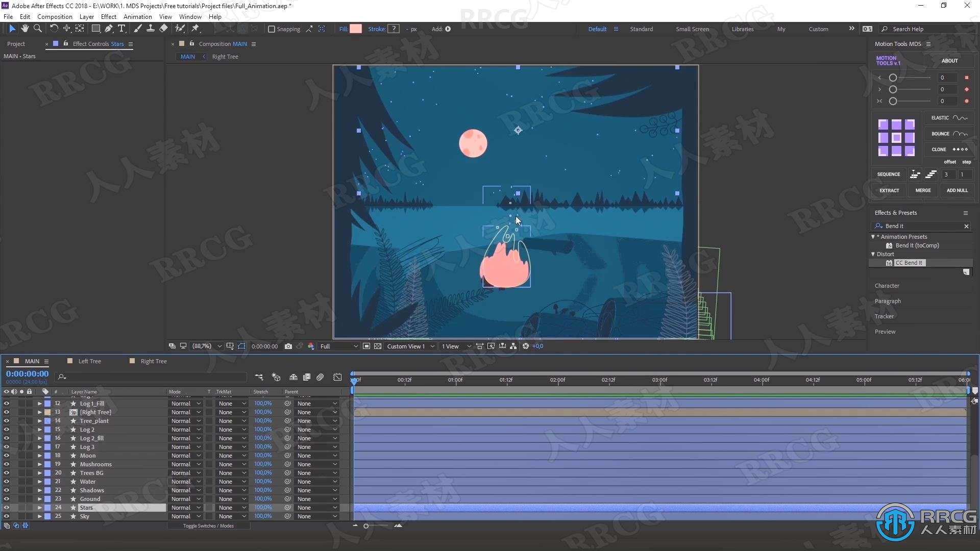Screen dimensions: 980x551
Task: Hide the Sky layer visibility
Action: coord(6,516)
